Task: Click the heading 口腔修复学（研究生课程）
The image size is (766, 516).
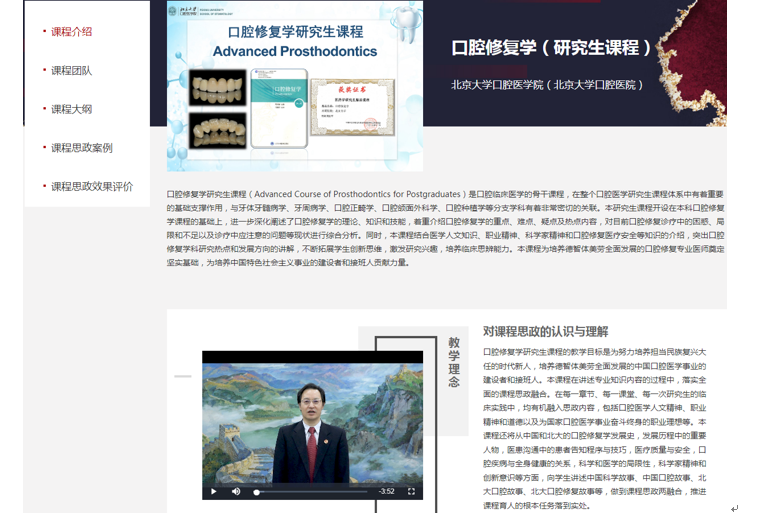Action: (552, 47)
